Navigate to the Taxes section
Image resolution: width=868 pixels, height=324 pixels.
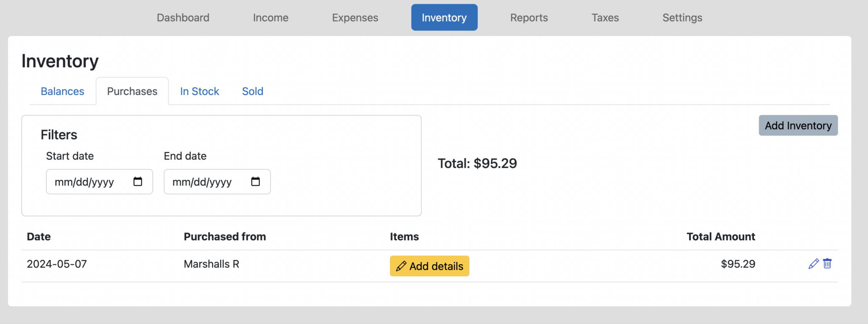point(605,17)
